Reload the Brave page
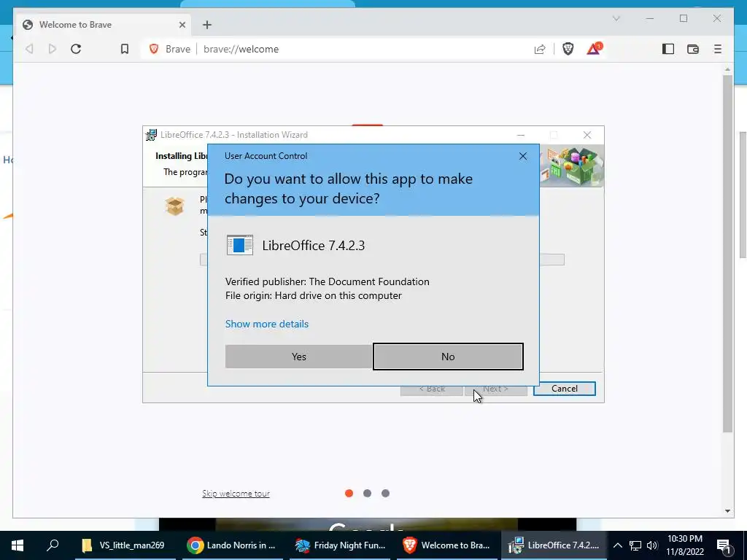Viewport: 747px width, 560px height. 76,49
